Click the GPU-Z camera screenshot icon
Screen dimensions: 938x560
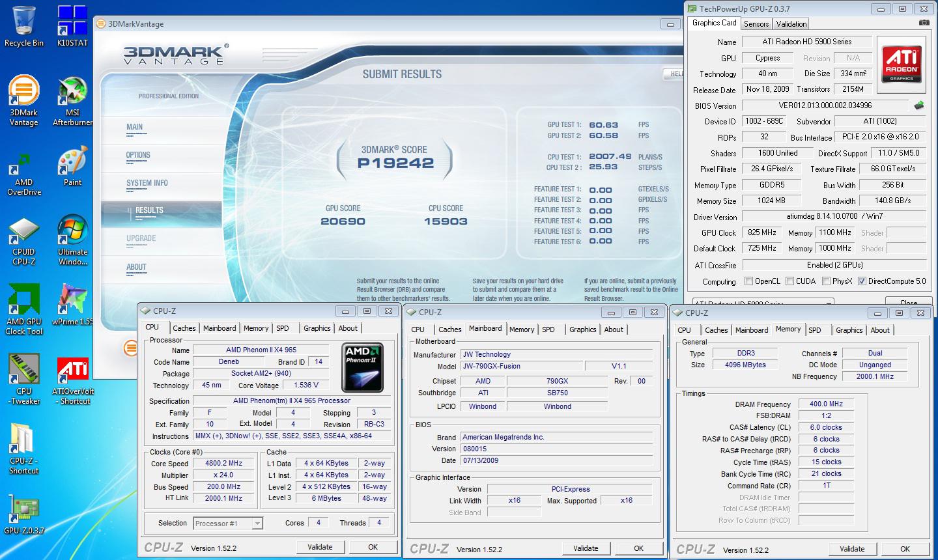[924, 23]
